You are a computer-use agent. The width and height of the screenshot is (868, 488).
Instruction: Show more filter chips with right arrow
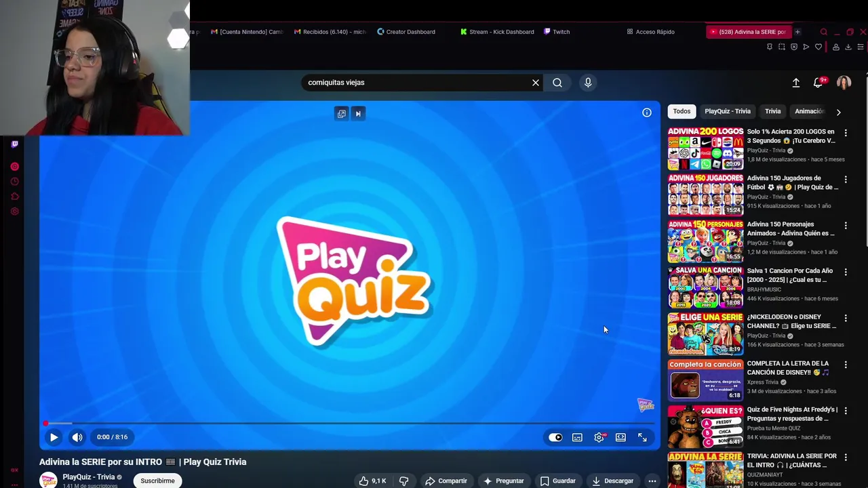[839, 112]
